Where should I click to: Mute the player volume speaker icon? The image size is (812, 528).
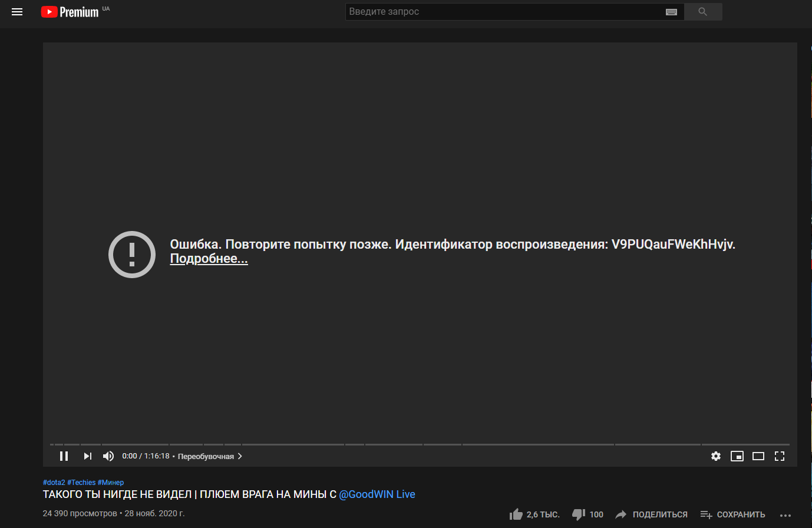[x=108, y=456]
